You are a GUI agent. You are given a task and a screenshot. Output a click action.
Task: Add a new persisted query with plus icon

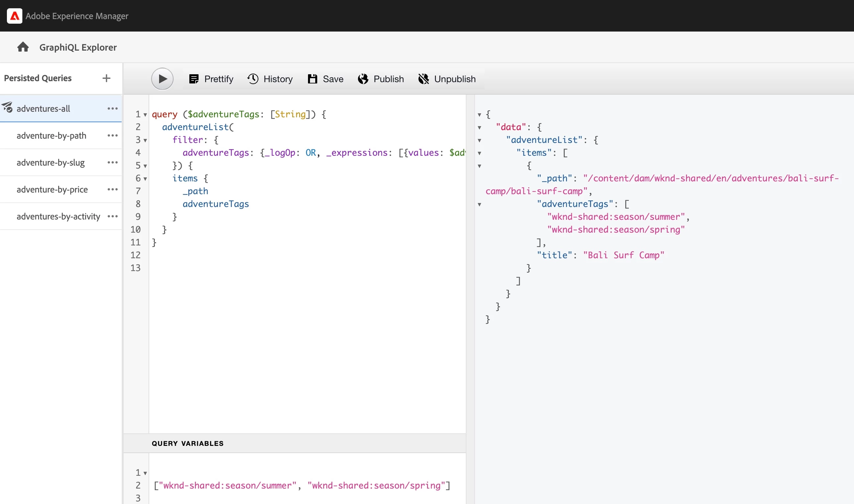pyautogui.click(x=106, y=78)
